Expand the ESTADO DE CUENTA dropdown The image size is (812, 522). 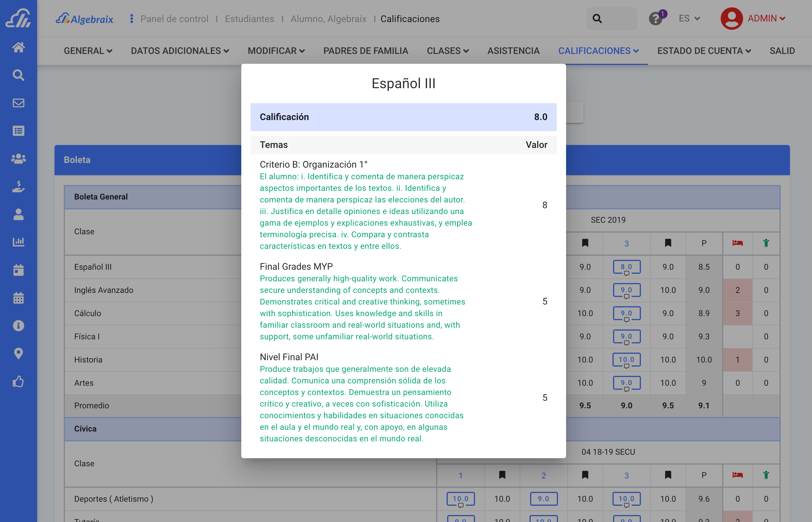704,51
